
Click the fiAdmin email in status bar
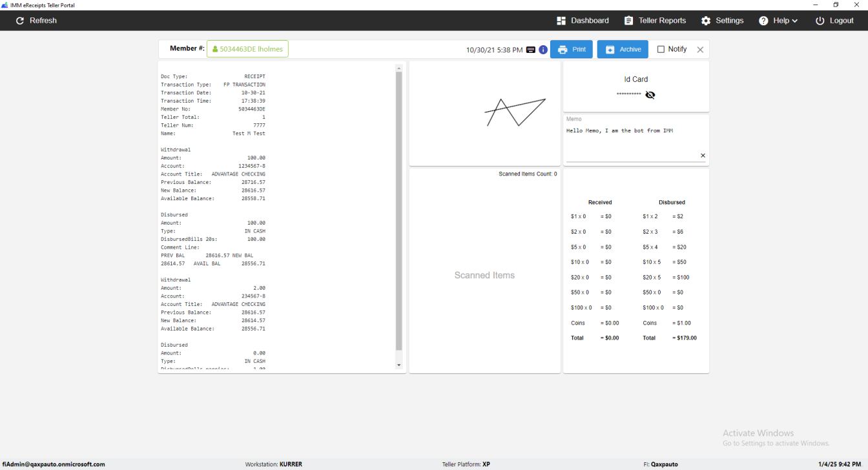pyautogui.click(x=54, y=464)
